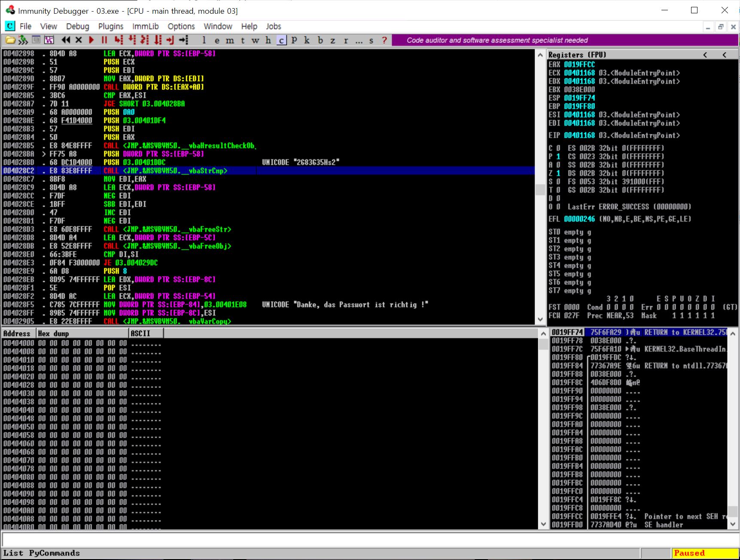
Task: Select the highlighted __vbaStrCmp CALL line
Action: pyautogui.click(x=268, y=171)
